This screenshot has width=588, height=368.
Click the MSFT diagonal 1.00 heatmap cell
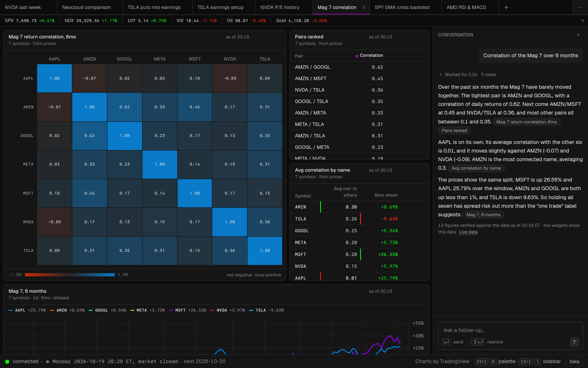pos(195,193)
